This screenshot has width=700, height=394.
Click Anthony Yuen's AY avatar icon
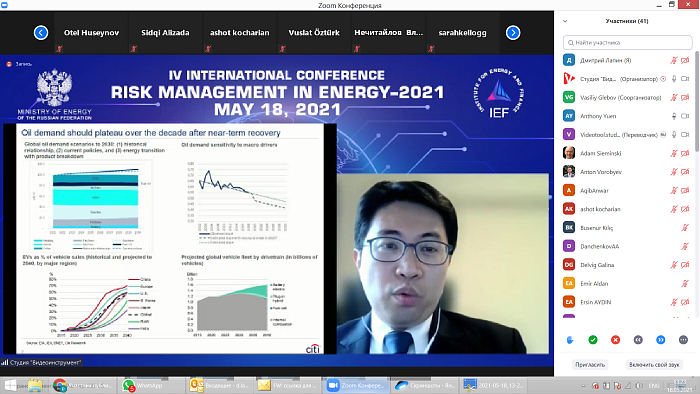pyautogui.click(x=569, y=116)
